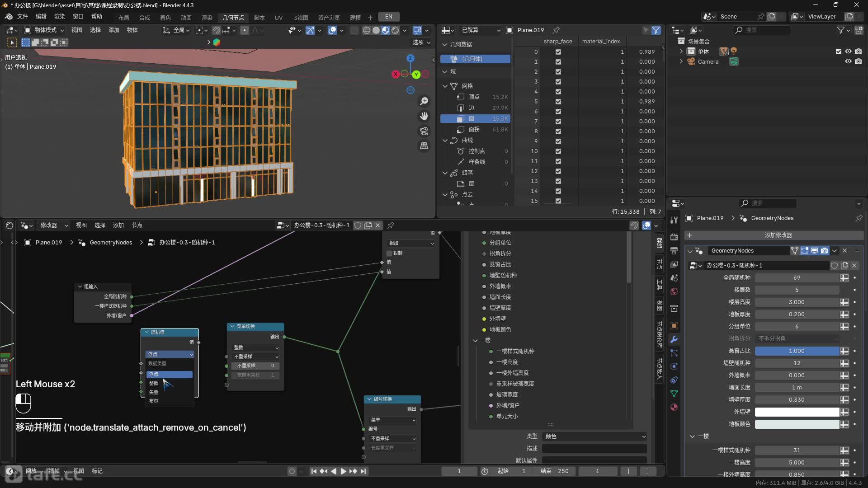868x488 pixels.
Task: Click the 地板颜色 color swatch
Action: (x=797, y=424)
